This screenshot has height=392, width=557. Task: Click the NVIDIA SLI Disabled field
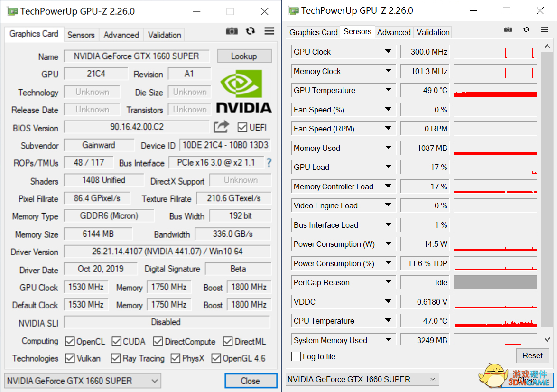point(166,322)
